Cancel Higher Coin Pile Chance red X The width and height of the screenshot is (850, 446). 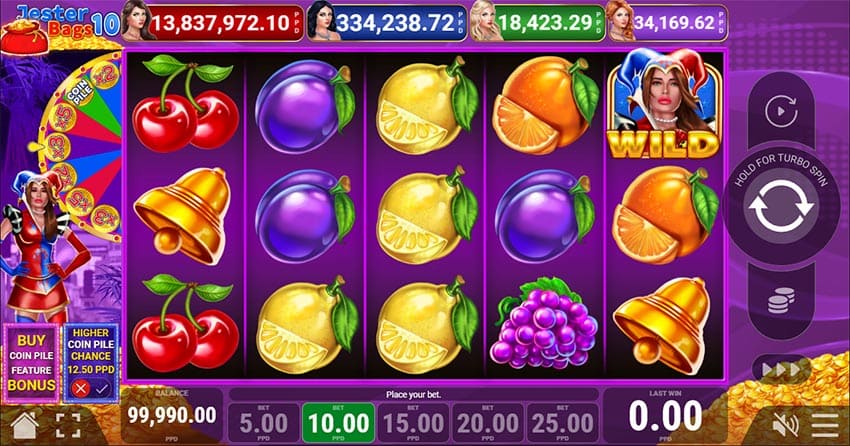(80, 388)
